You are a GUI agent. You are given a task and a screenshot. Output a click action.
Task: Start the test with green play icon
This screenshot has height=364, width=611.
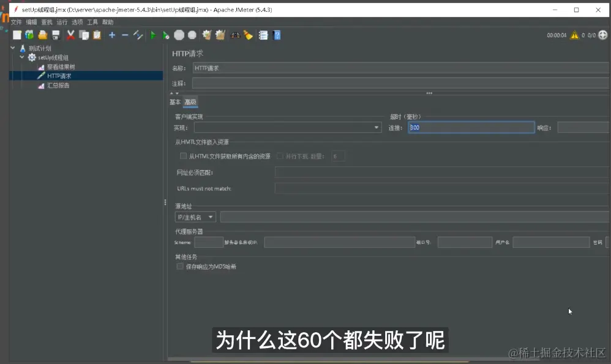153,35
